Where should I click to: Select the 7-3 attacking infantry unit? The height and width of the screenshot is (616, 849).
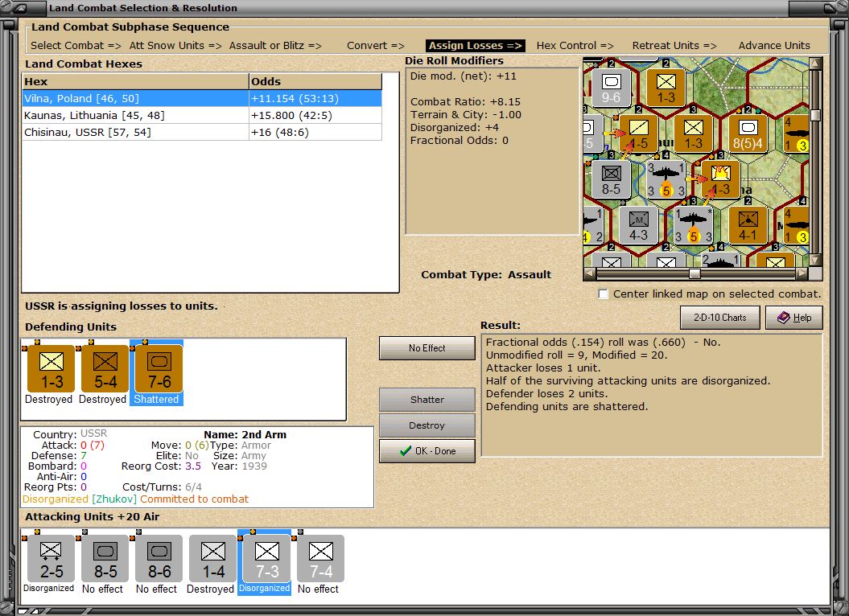pyautogui.click(x=267, y=559)
